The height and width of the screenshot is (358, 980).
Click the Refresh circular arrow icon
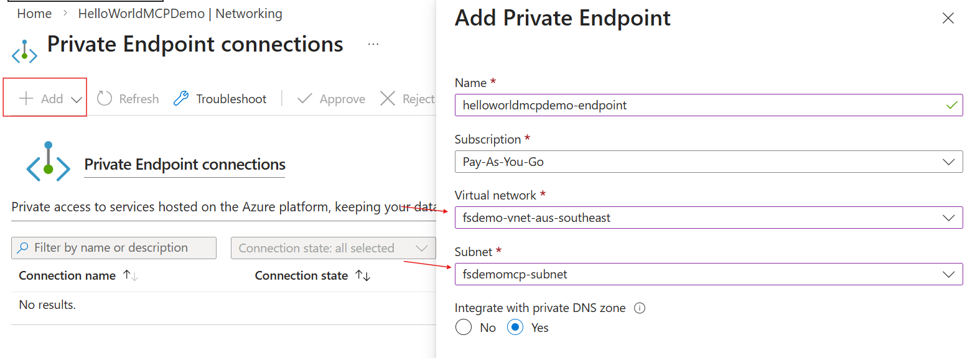(x=105, y=98)
